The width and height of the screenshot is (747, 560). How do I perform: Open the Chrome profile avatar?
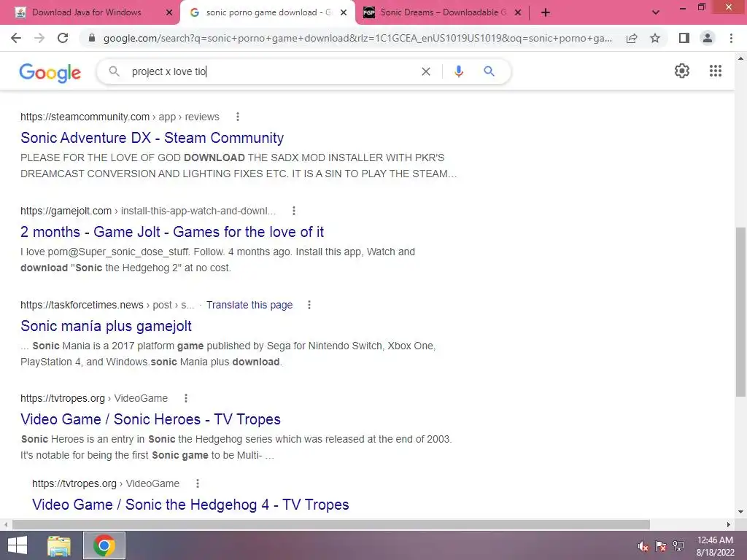pos(708,38)
